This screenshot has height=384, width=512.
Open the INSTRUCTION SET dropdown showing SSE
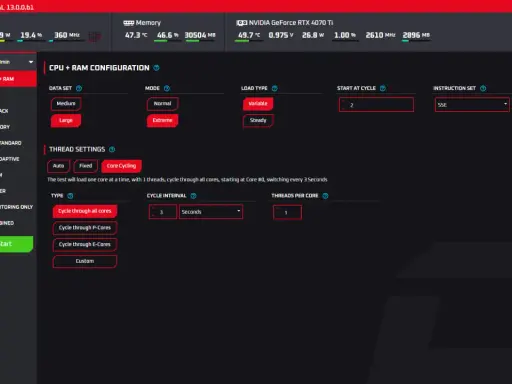tap(472, 105)
